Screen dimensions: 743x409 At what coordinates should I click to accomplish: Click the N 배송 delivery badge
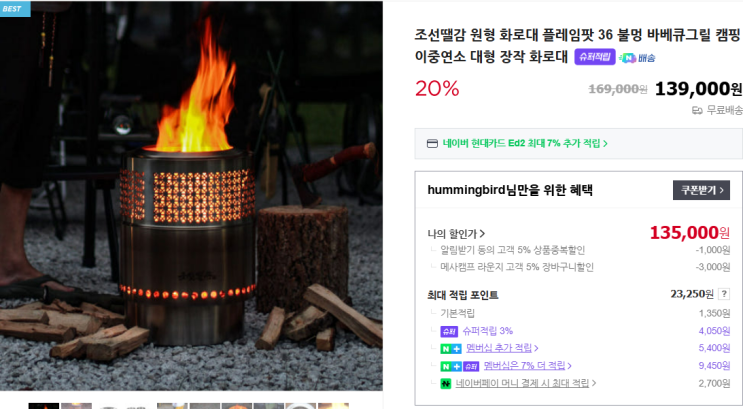pos(637,58)
